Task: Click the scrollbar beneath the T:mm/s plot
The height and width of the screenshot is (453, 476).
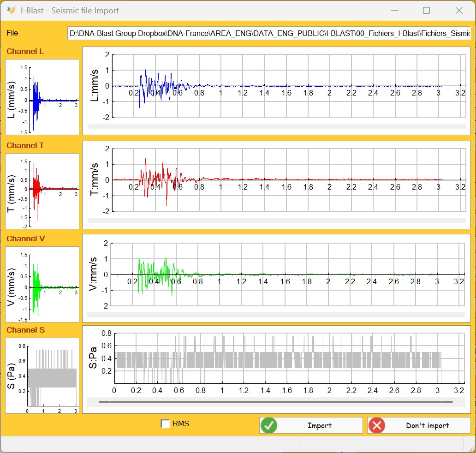Action: tap(277, 220)
